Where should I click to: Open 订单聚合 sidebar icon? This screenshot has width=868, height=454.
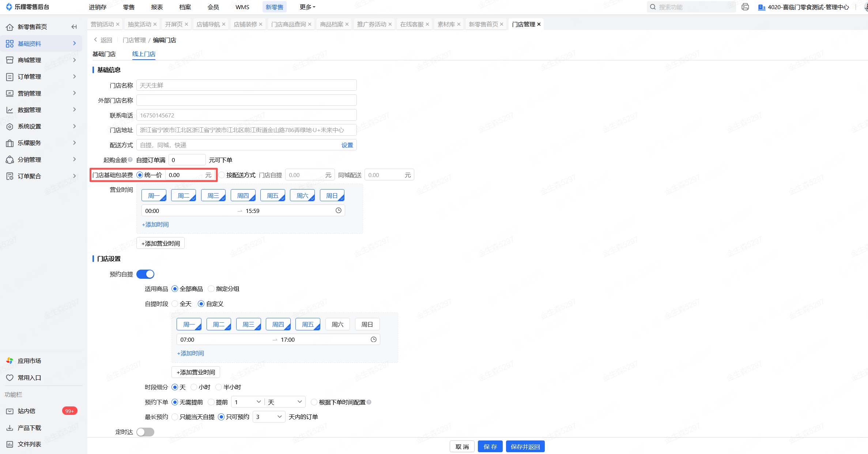point(10,176)
